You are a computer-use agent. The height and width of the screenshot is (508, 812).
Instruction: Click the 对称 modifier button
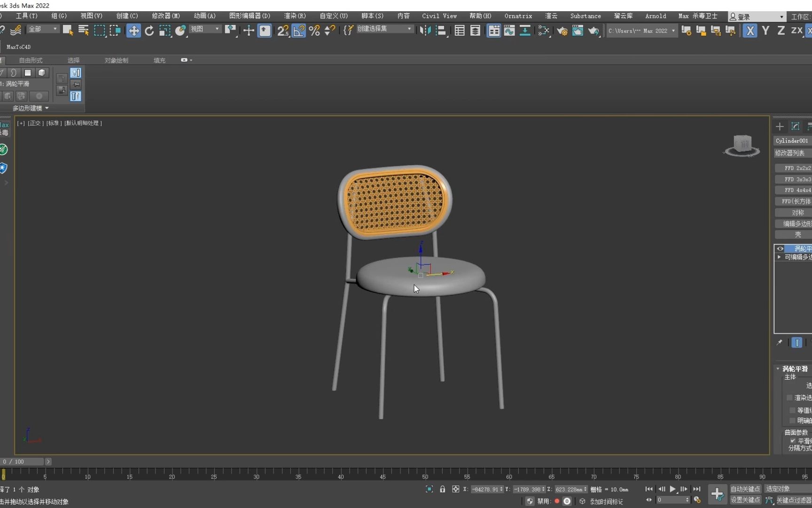tap(797, 212)
